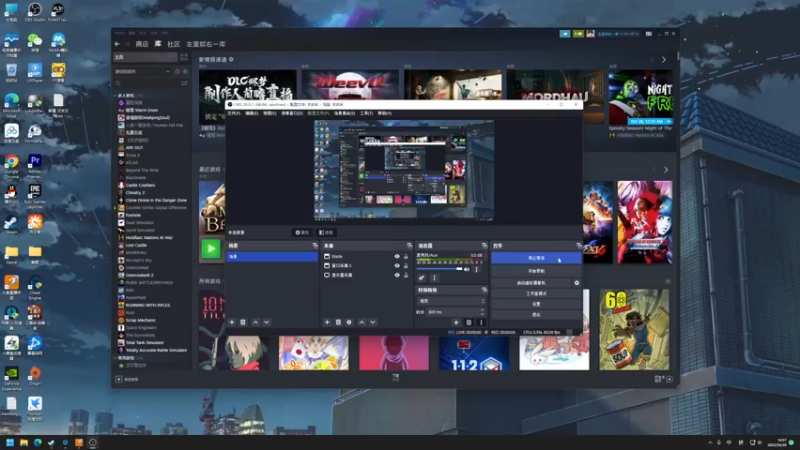Open OBS Studio desktop shortcut

coord(35,12)
